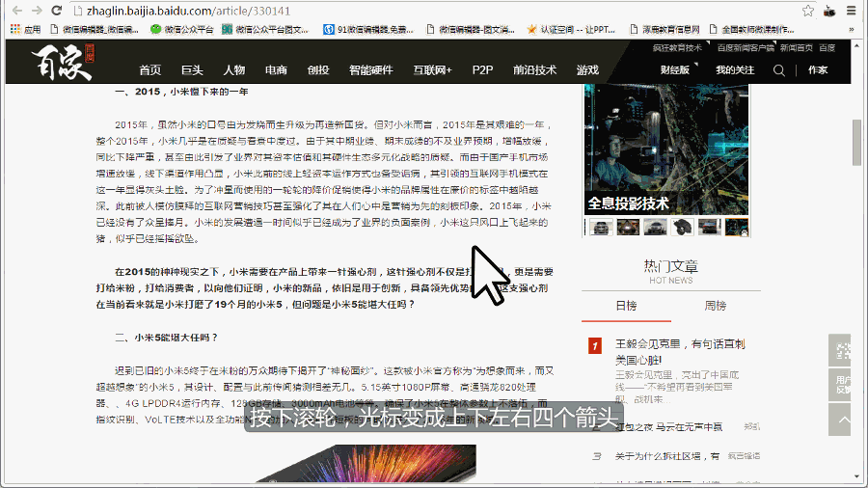
Task: Select second gallery thumbnail
Action: coord(628,228)
